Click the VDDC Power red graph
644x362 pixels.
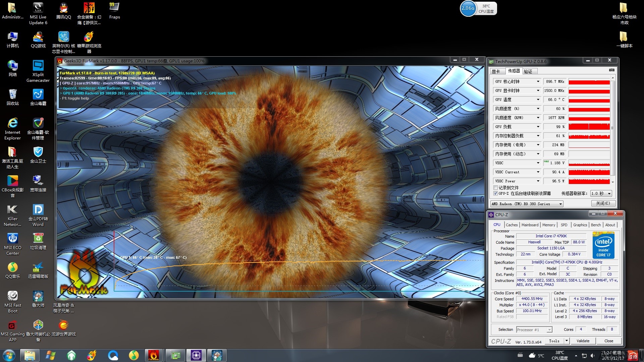[x=589, y=181]
